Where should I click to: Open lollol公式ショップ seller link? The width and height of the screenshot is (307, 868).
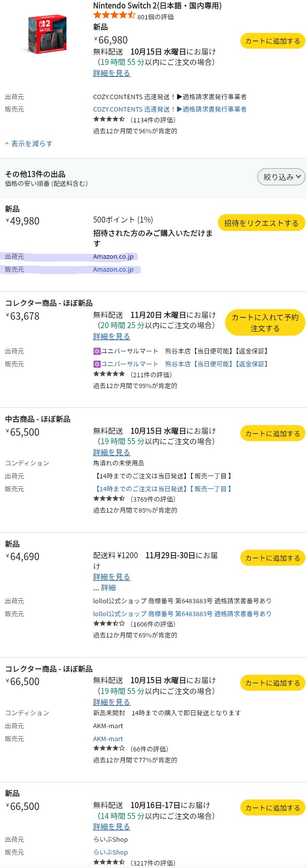point(182,614)
